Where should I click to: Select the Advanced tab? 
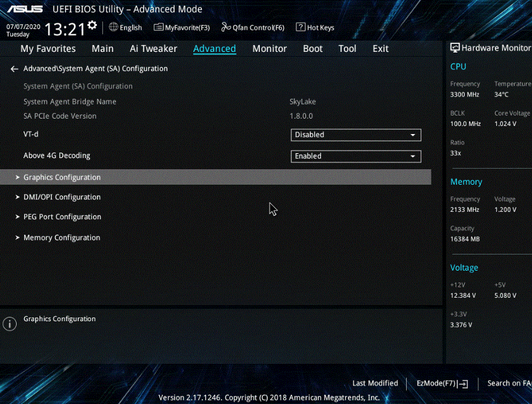[x=214, y=49]
